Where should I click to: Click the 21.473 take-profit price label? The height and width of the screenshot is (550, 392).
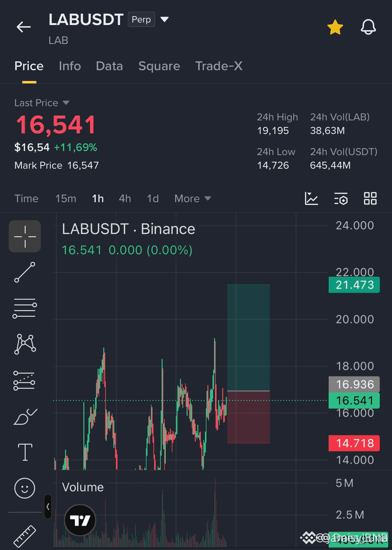354,285
